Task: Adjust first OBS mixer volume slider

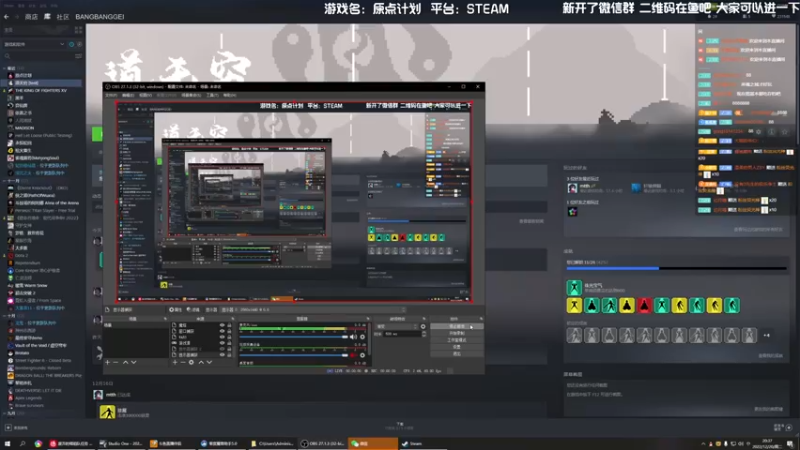Action: (x=293, y=337)
